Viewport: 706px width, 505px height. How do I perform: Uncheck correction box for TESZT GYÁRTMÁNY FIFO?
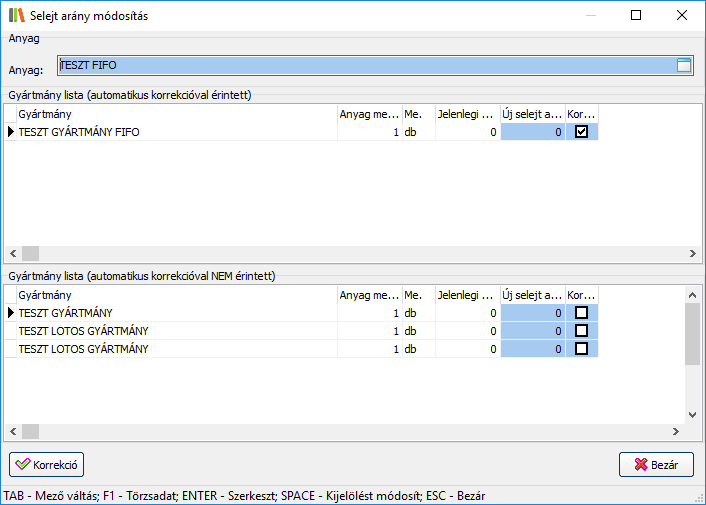point(581,132)
